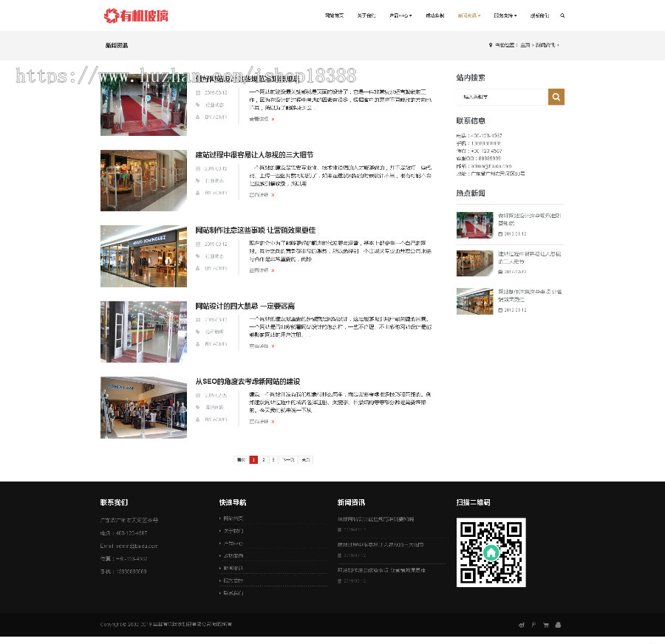665x644 pixels.
Task: Open article 网站设计的四大禁忌 一定要远离
Action: coord(245,306)
